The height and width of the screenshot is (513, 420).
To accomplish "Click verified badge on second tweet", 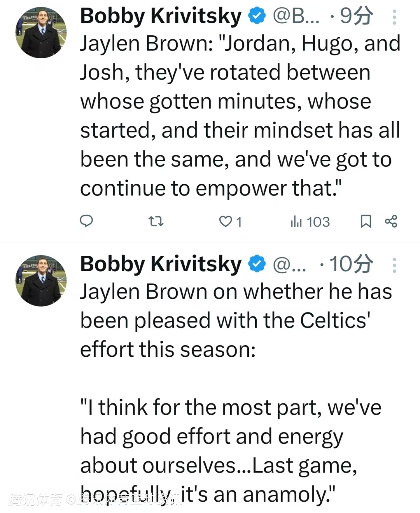I will (257, 264).
